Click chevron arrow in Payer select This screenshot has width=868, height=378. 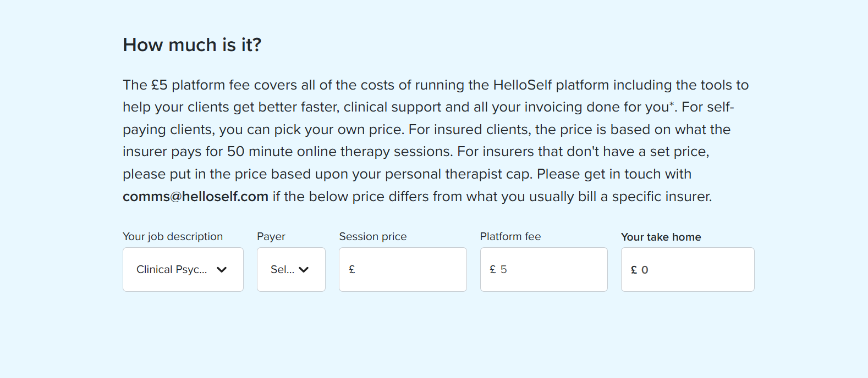pos(304,270)
